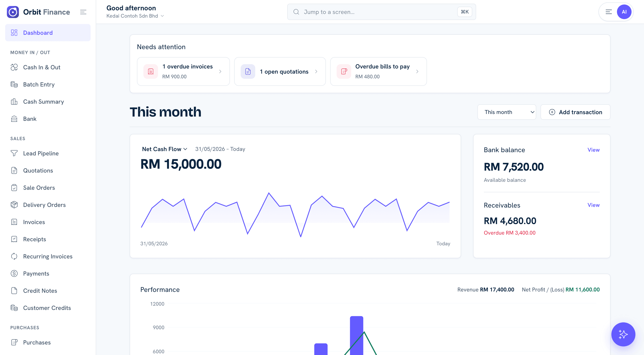
Task: Click the Lead Pipeline funnel icon
Action: point(14,153)
